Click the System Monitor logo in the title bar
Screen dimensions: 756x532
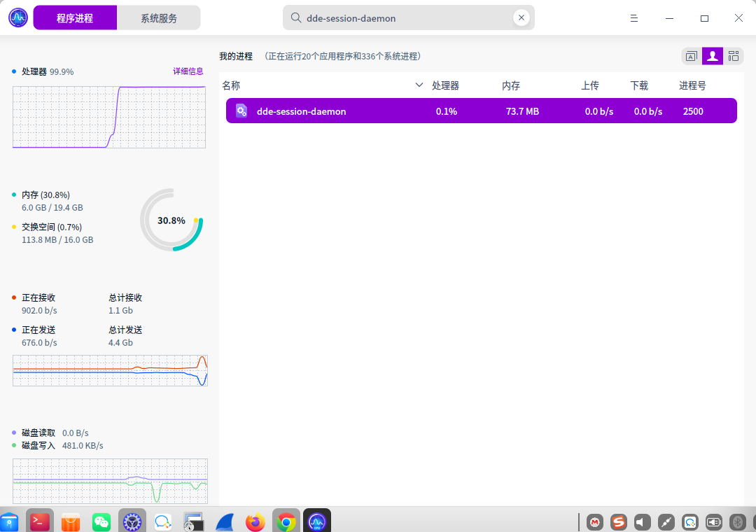pos(18,17)
